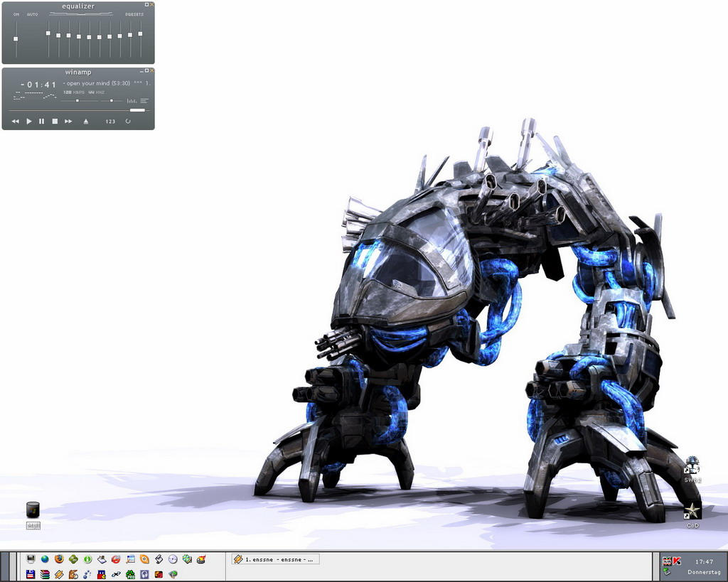Click the green diamond quick launch icon
Image resolution: width=728 pixels, height=582 pixels.
coord(73,559)
